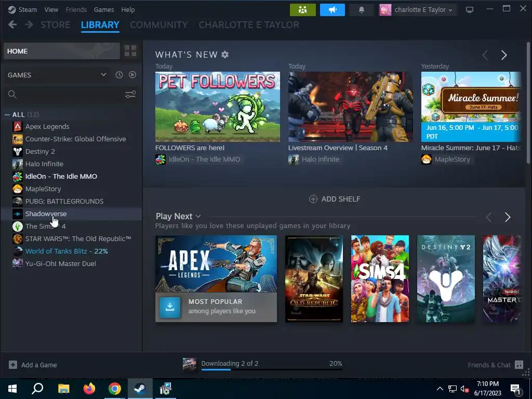Image resolution: width=532 pixels, height=399 pixels.
Task: Switch to Big Picture mode icon
Action: click(x=470, y=10)
